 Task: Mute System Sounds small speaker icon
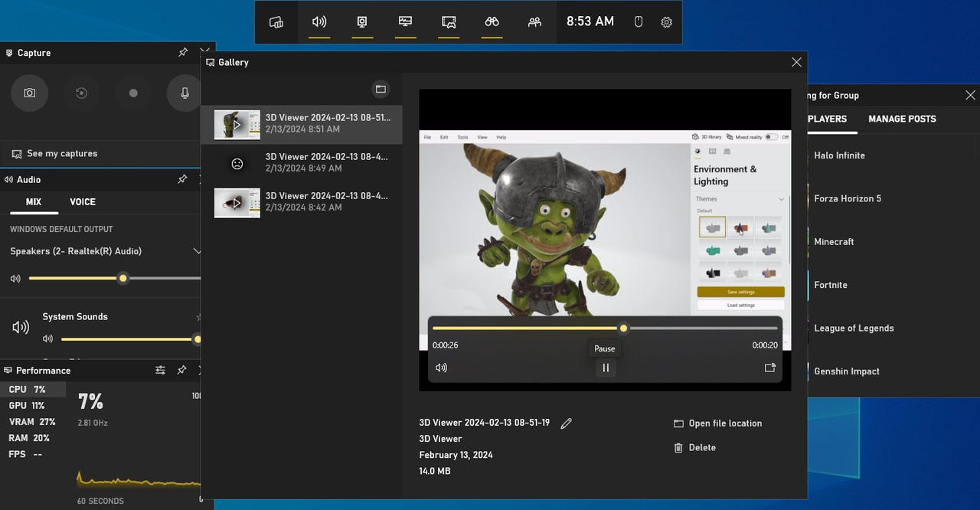point(48,338)
